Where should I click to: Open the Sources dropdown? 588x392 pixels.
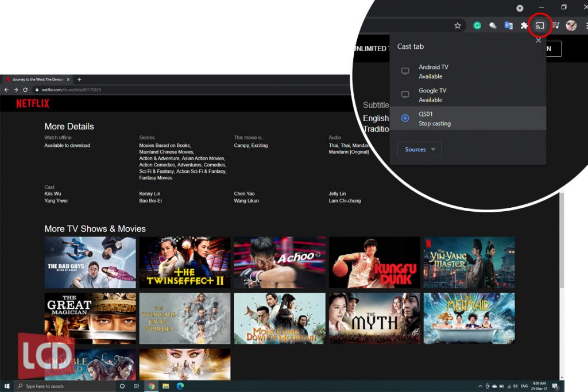coord(419,149)
